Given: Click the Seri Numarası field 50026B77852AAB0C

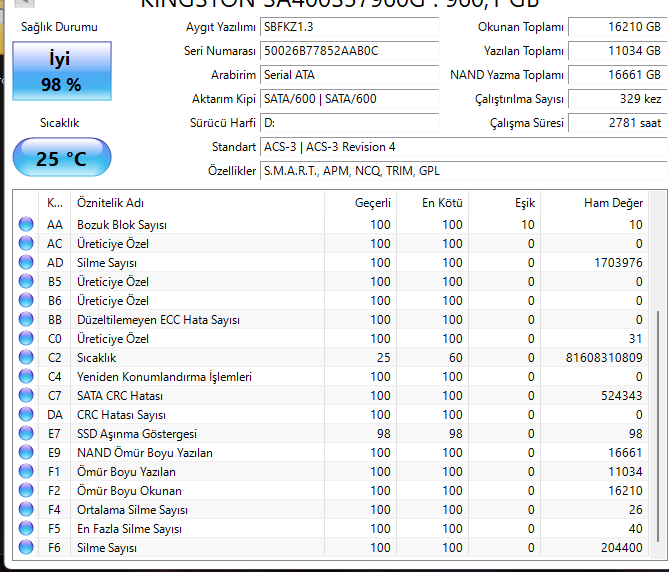Looking at the screenshot, I should pos(349,51).
